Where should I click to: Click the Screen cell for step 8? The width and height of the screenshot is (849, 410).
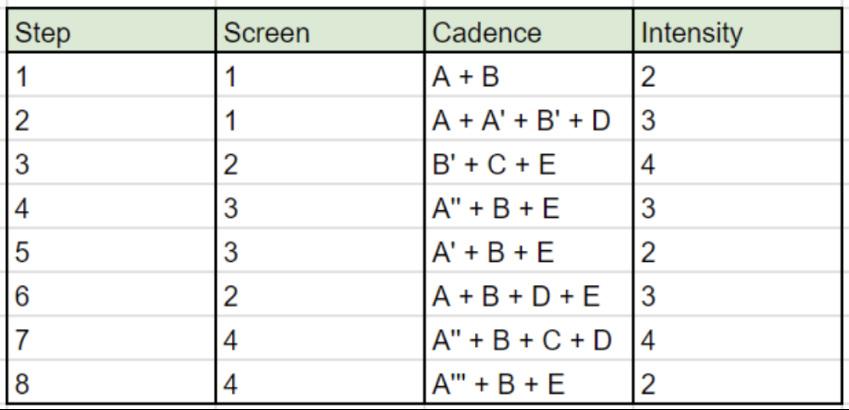click(x=320, y=383)
